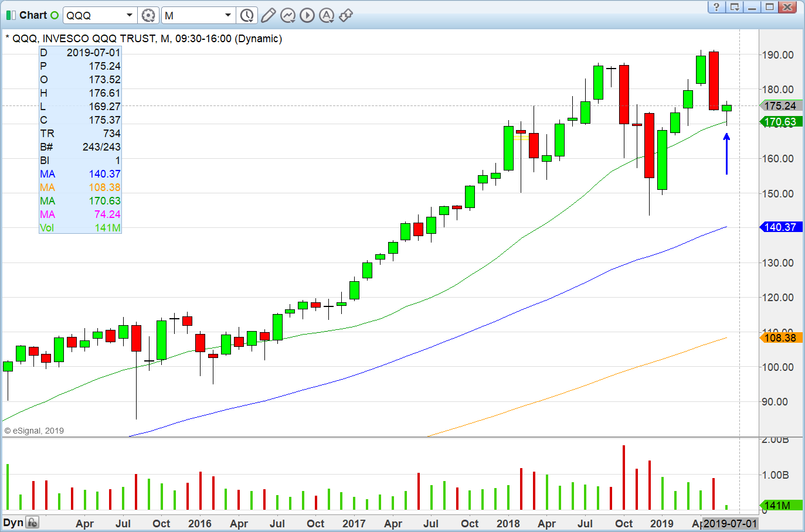Click the cursor/pointer icon right of annotation tool
Viewport: 805px width, 532px height.
[x=346, y=15]
